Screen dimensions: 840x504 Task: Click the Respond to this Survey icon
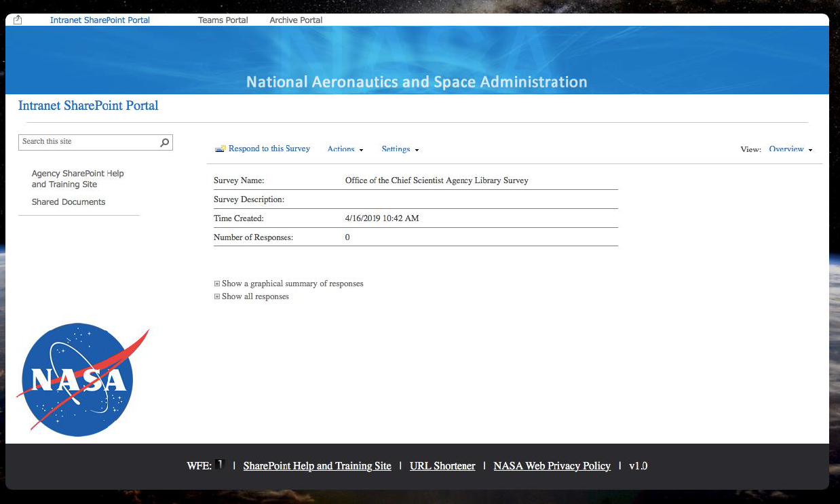[220, 149]
